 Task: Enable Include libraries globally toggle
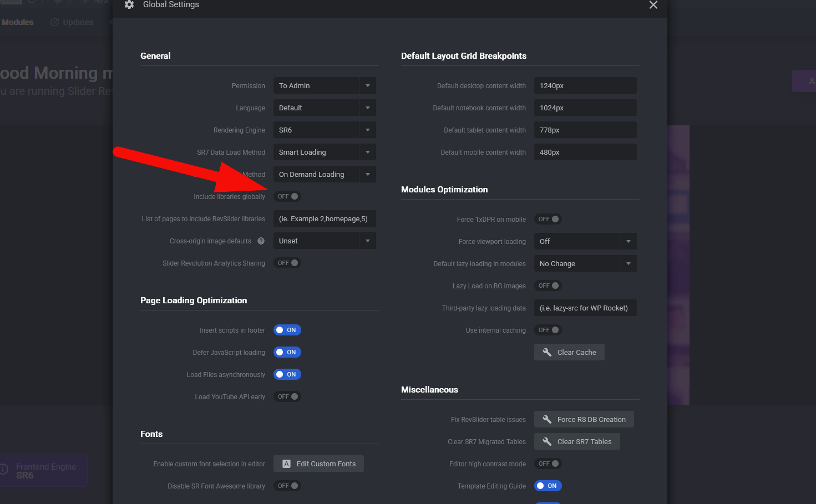click(x=287, y=197)
